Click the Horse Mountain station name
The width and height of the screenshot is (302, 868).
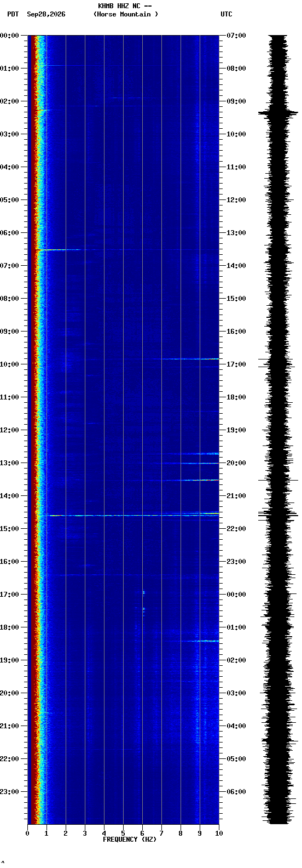click(x=126, y=14)
